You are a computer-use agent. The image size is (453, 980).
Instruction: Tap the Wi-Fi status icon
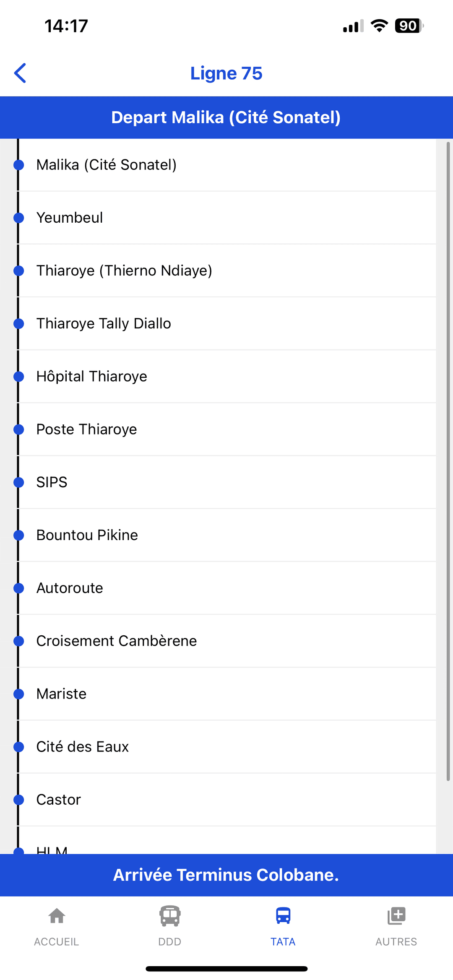(x=379, y=26)
